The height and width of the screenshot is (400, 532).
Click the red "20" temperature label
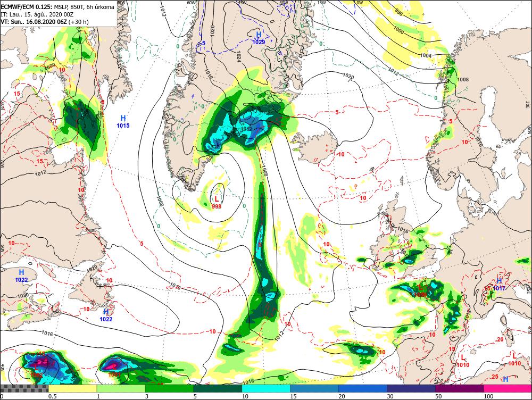[x=500, y=339]
